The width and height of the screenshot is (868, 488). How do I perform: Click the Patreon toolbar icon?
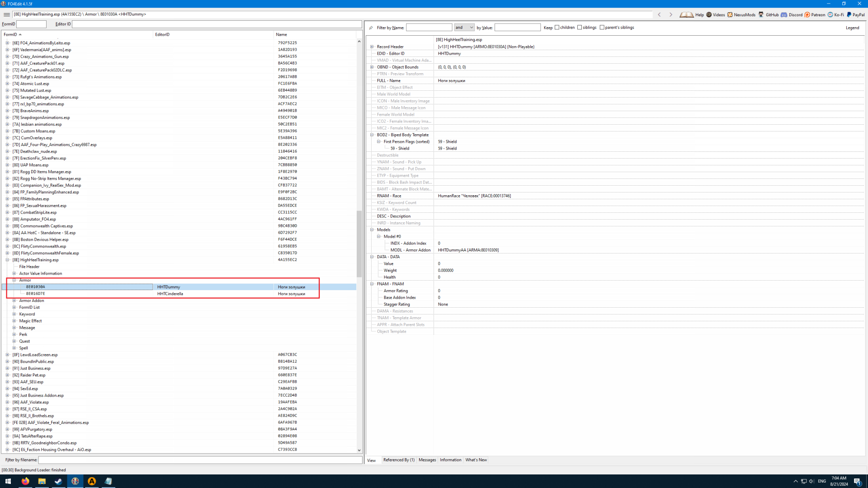[x=807, y=14]
